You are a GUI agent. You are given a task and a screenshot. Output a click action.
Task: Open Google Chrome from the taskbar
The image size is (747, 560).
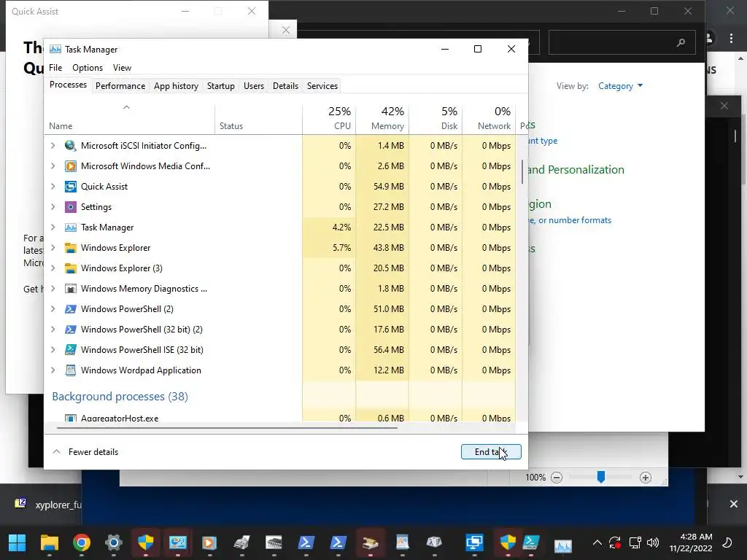82,542
